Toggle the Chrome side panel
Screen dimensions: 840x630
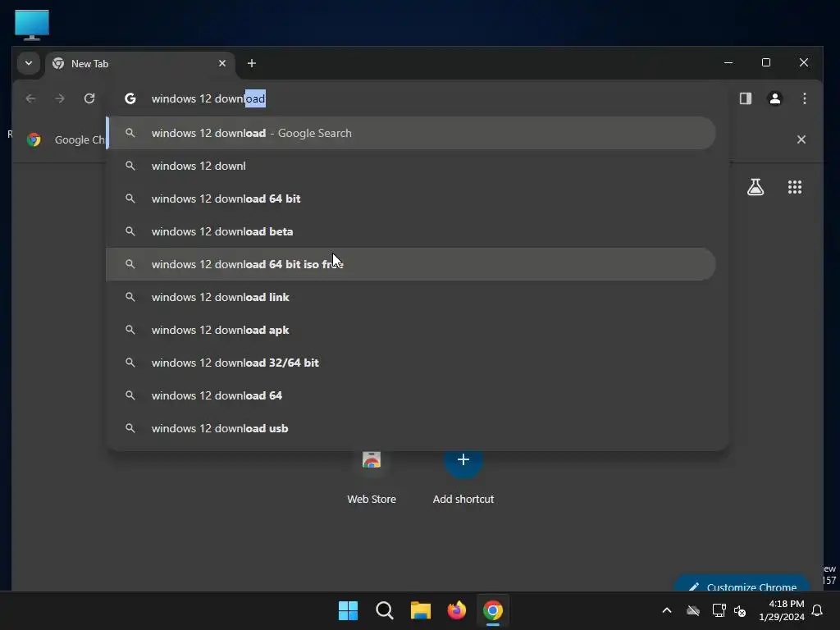tap(746, 98)
